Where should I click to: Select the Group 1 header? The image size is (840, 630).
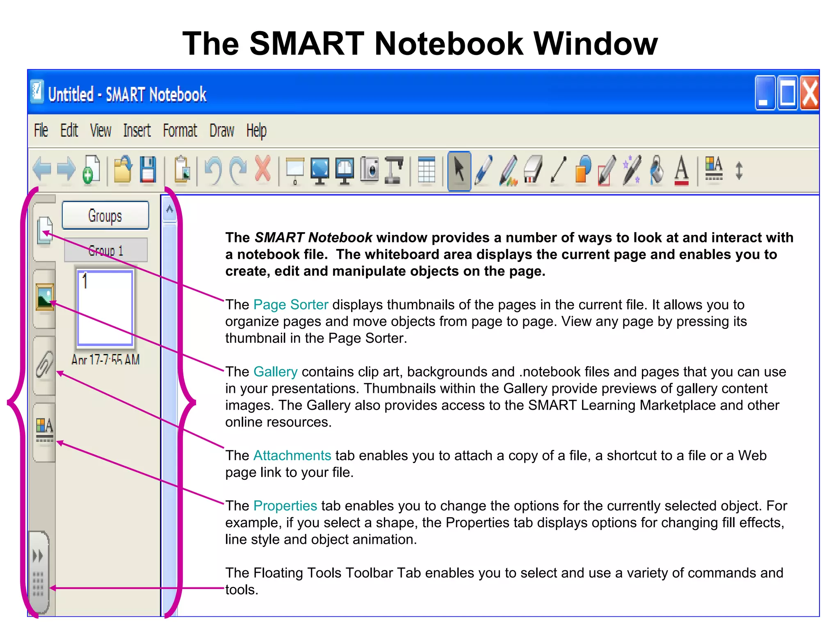tap(106, 250)
